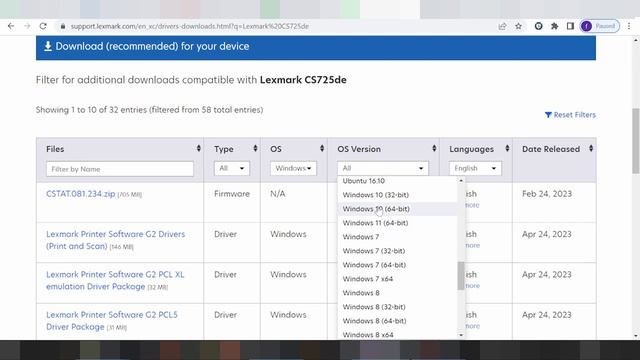The image size is (640, 360).
Task: Open the Languages filter set to English
Action: [475, 168]
